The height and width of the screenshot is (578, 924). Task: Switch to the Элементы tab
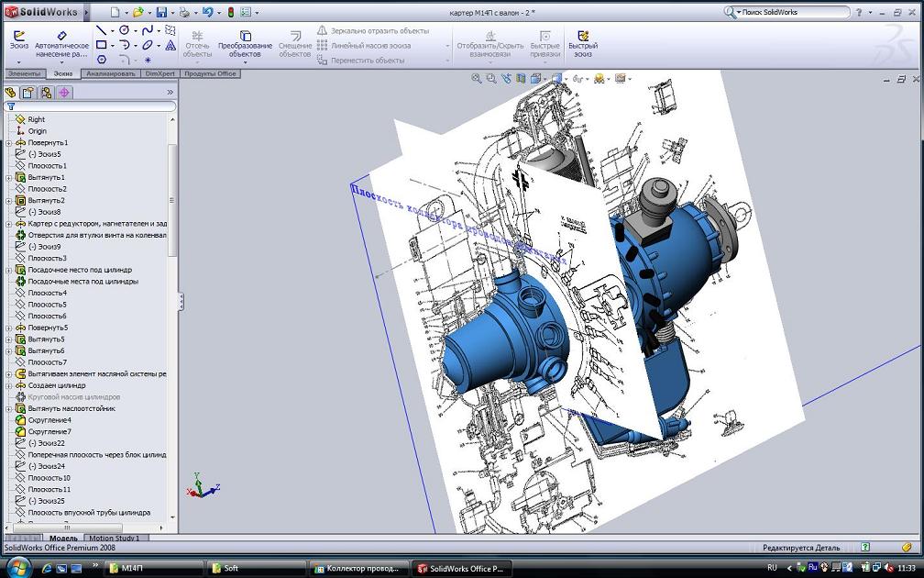click(x=25, y=73)
